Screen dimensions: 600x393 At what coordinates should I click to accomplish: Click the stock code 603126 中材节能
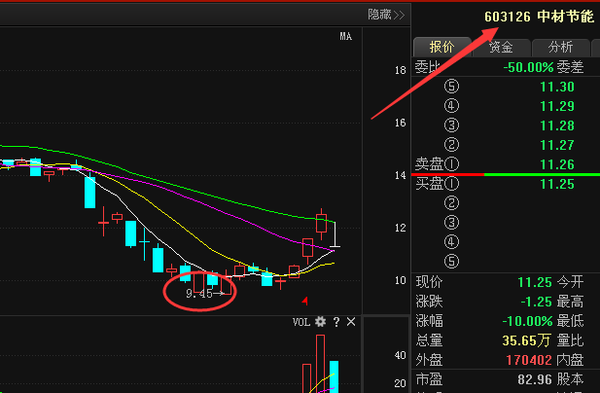tap(539, 17)
